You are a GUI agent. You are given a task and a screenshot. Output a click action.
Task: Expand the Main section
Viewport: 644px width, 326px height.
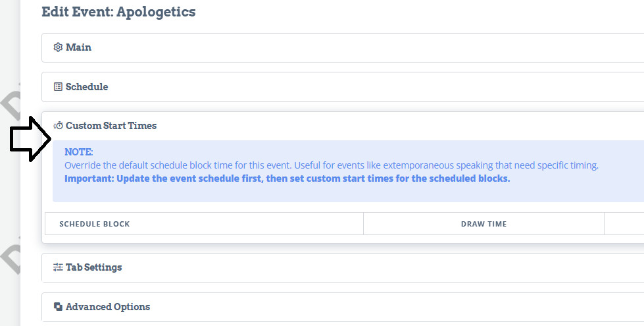[x=343, y=47]
